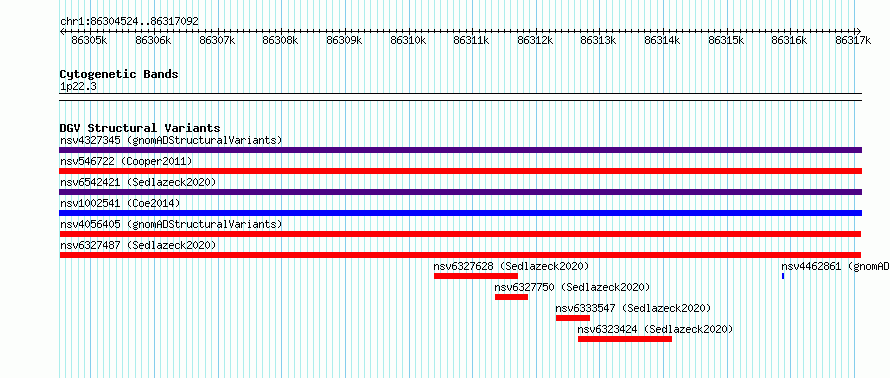Select the red bar under nsv6327628
The image size is (890, 378).
pos(476,276)
